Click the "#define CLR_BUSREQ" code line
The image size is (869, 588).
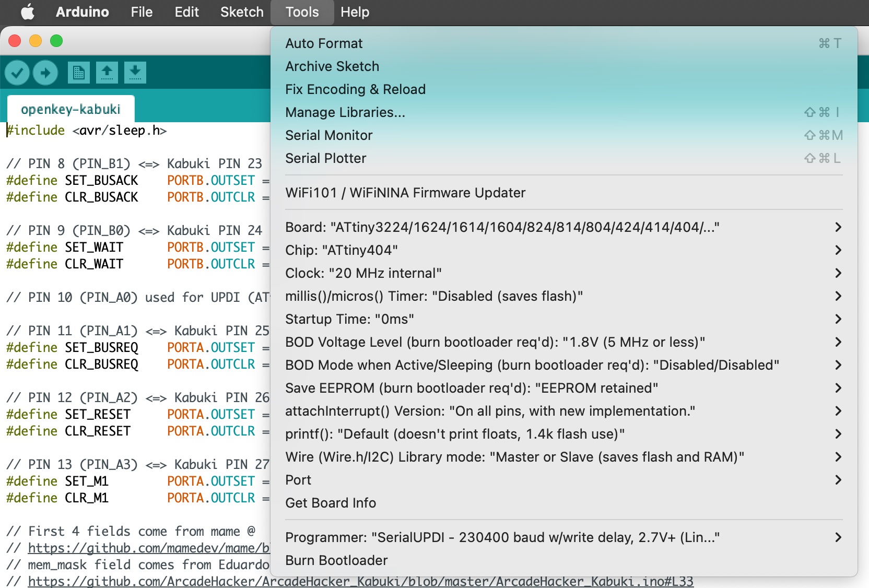click(x=138, y=364)
